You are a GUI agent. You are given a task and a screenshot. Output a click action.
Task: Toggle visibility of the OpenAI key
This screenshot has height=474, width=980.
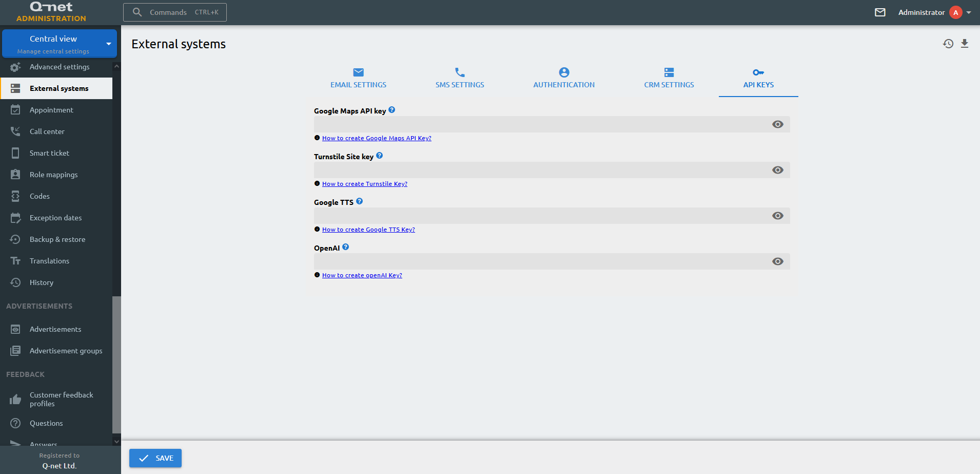(x=777, y=261)
